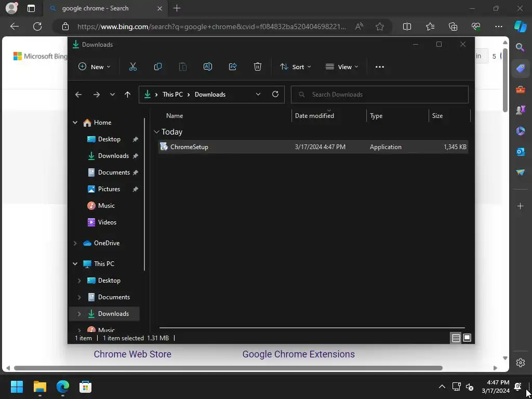Image resolution: width=532 pixels, height=399 pixels.
Task: Click the Delete trash can icon
Action: click(x=258, y=67)
